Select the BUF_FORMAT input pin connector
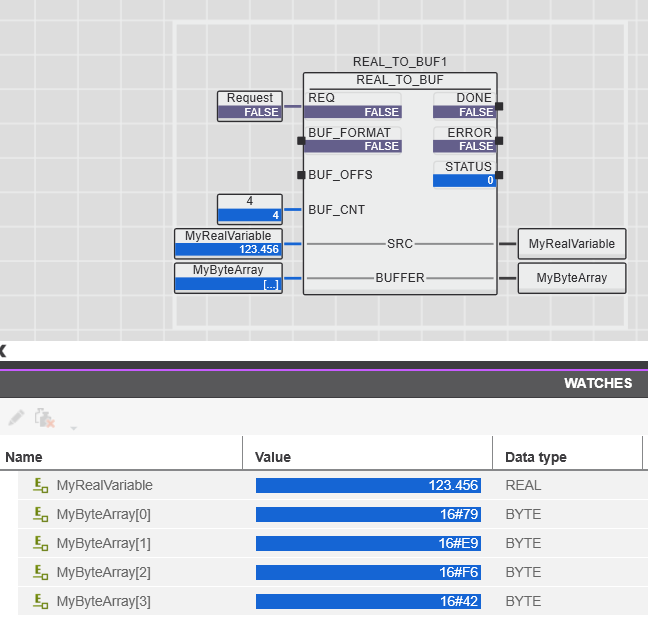648x632 pixels. tap(301, 141)
